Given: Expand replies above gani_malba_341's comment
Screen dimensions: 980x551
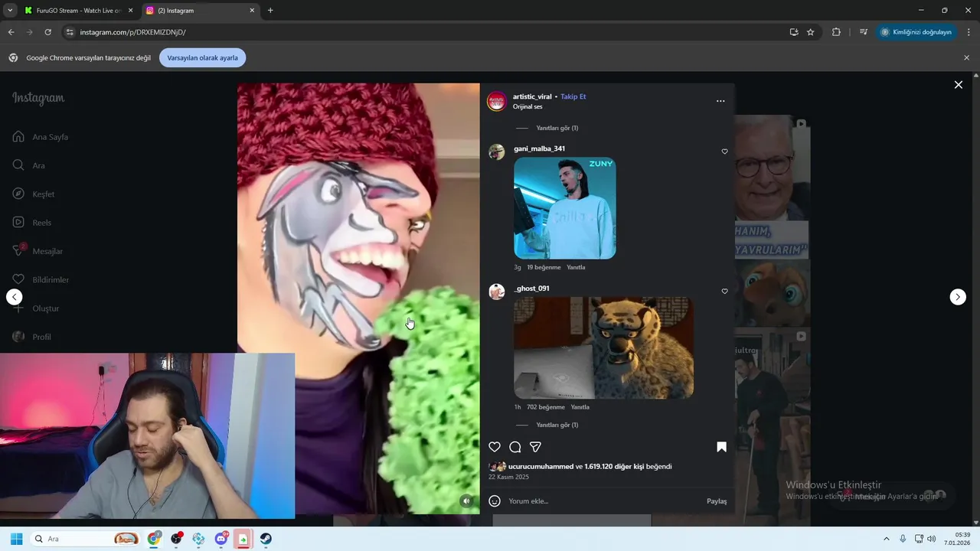Looking at the screenshot, I should coord(557,128).
